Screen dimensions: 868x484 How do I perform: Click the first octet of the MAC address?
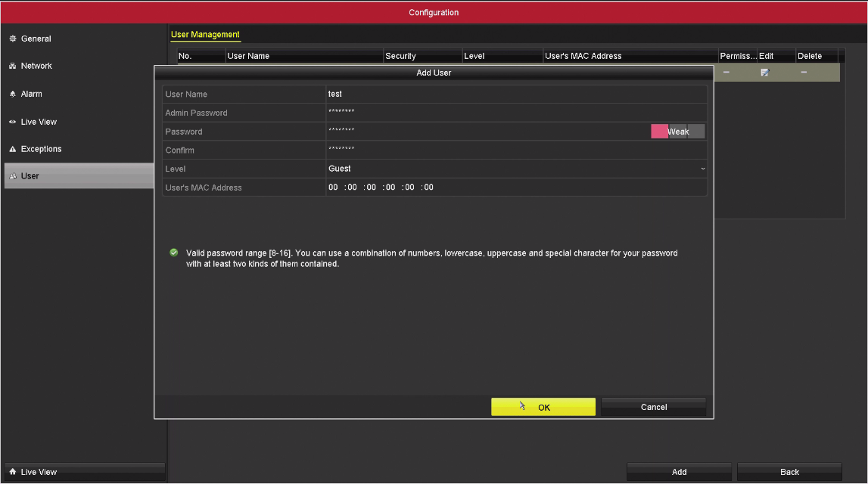(334, 188)
